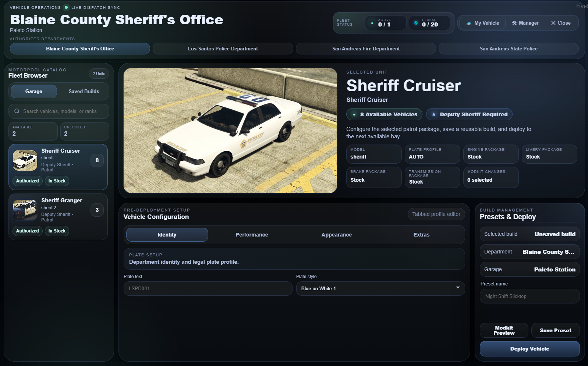Click the Unlocked 2 counter
This screenshot has width=588, height=366.
85,131
